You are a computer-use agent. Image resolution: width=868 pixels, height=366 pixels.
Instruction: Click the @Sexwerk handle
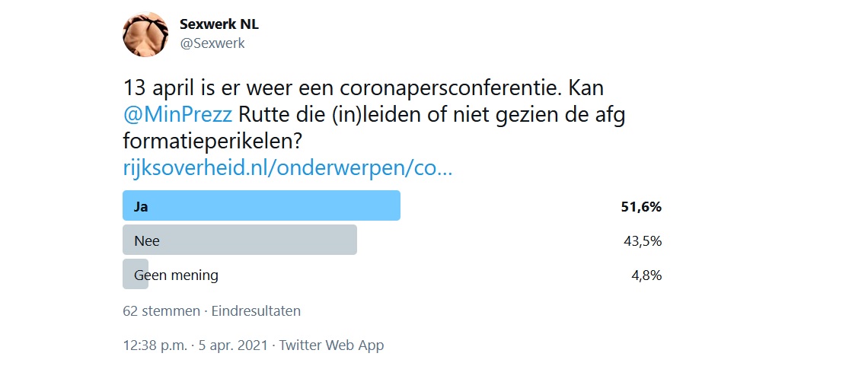click(212, 43)
